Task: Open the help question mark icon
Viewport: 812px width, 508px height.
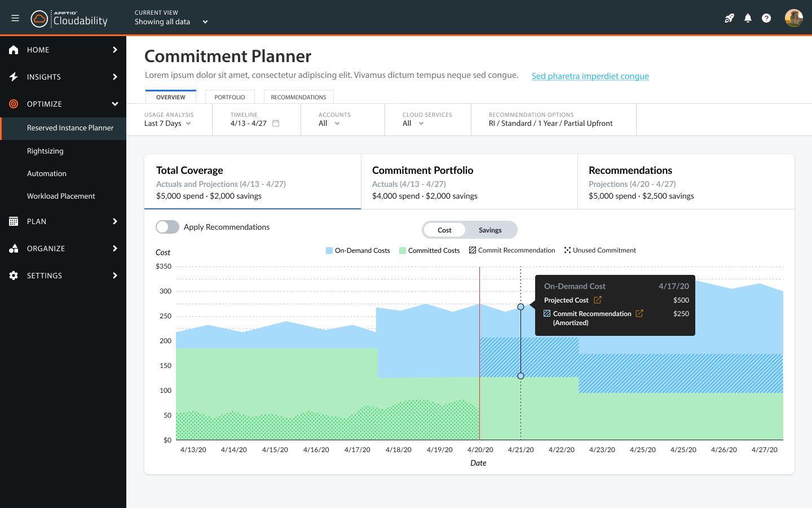Action: click(x=766, y=18)
